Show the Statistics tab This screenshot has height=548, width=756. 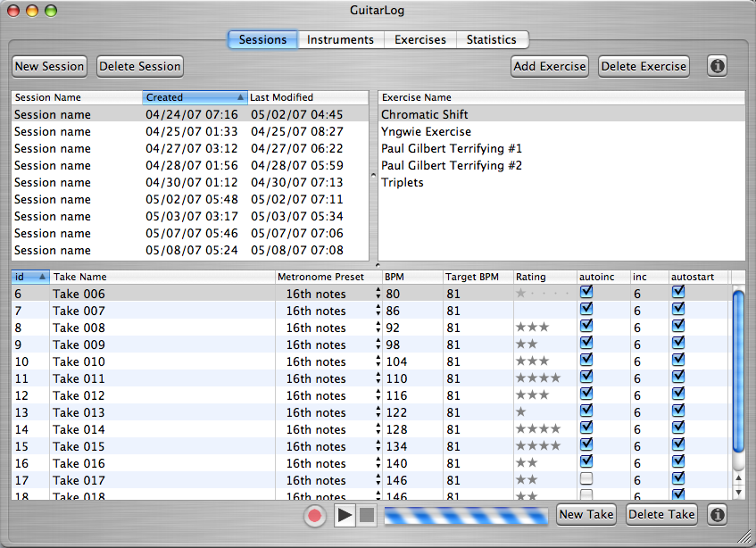click(491, 39)
